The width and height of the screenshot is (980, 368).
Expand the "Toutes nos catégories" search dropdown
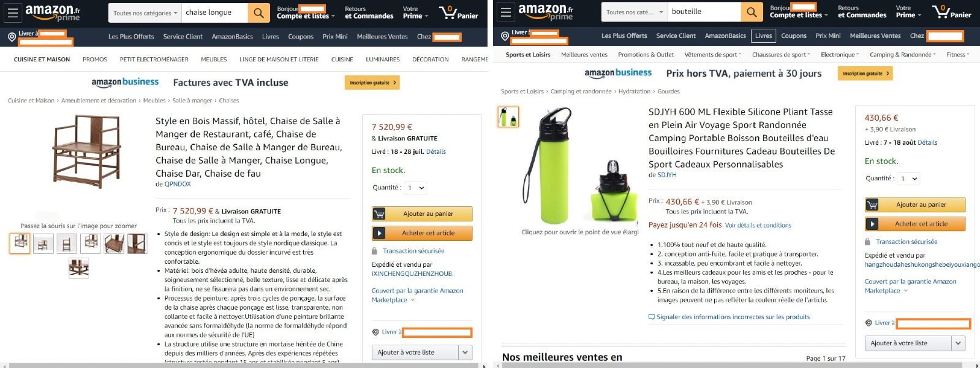pos(145,13)
